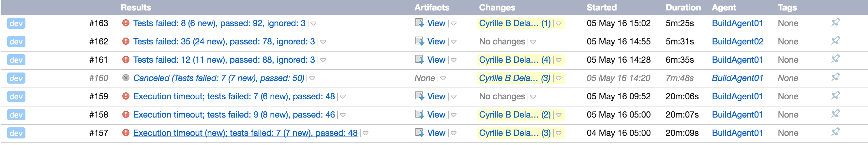Screen dimensions: 868x145
Task: Click the red failed status icon for build #162
Action: coord(126,41)
